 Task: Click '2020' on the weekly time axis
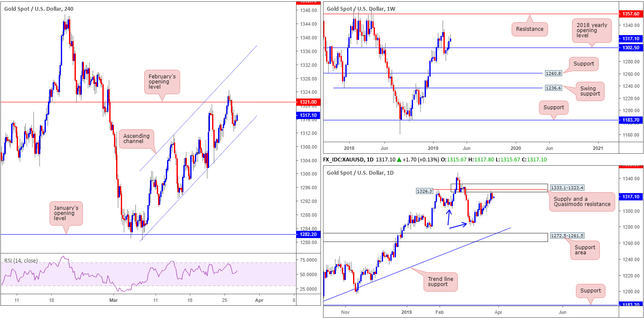coord(515,148)
